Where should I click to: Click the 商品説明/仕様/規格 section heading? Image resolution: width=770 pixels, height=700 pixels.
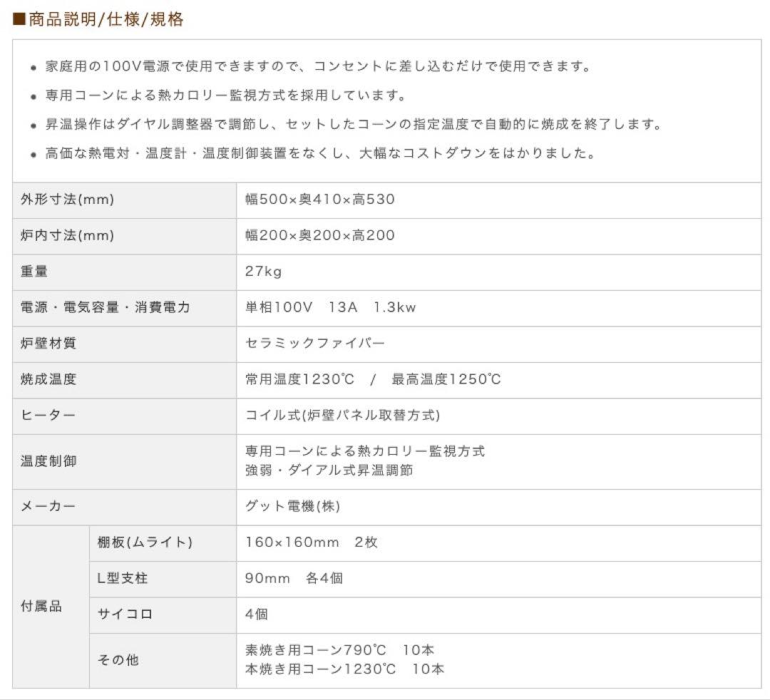98,20
